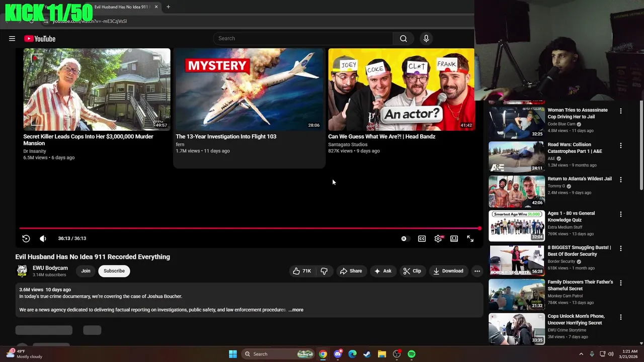This screenshot has height=362, width=644.
Task: Open Microsoft Edge from the taskbar
Action: tap(353, 354)
